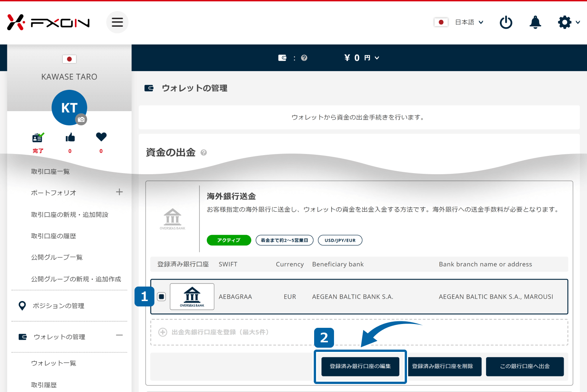Click the 着金まで約2〜5営業日 badge
The width and height of the screenshot is (587, 392).
284,240
